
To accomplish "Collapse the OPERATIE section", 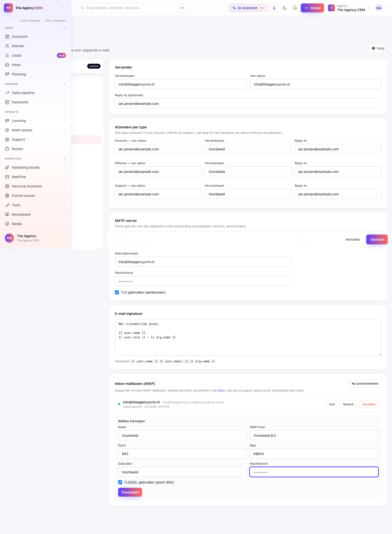I will [x=65, y=112].
